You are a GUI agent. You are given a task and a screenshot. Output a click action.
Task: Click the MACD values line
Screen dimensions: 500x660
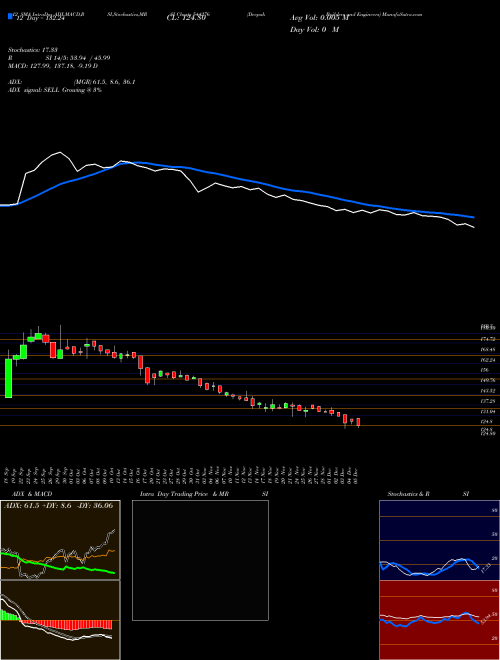click(53, 66)
